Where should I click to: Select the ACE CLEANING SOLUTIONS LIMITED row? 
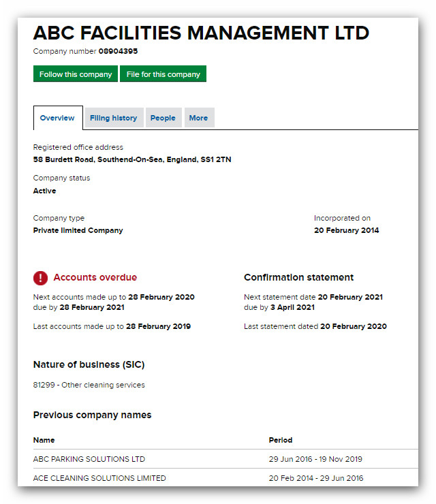(99, 478)
